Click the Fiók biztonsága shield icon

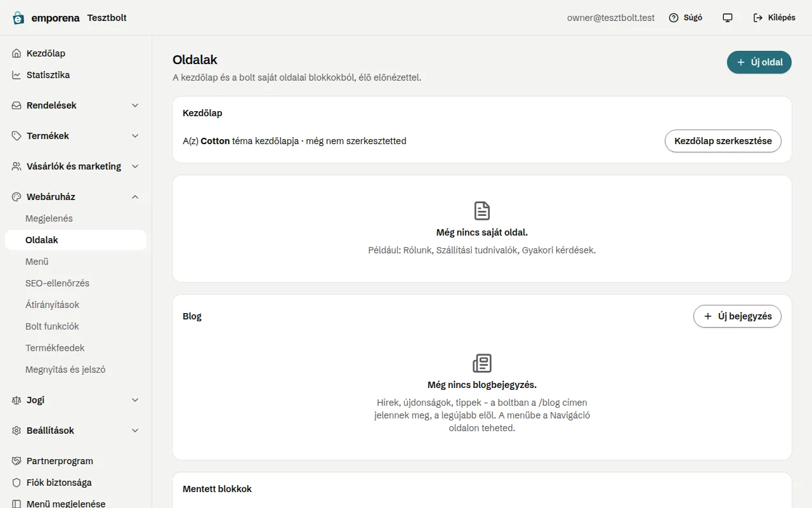point(16,483)
